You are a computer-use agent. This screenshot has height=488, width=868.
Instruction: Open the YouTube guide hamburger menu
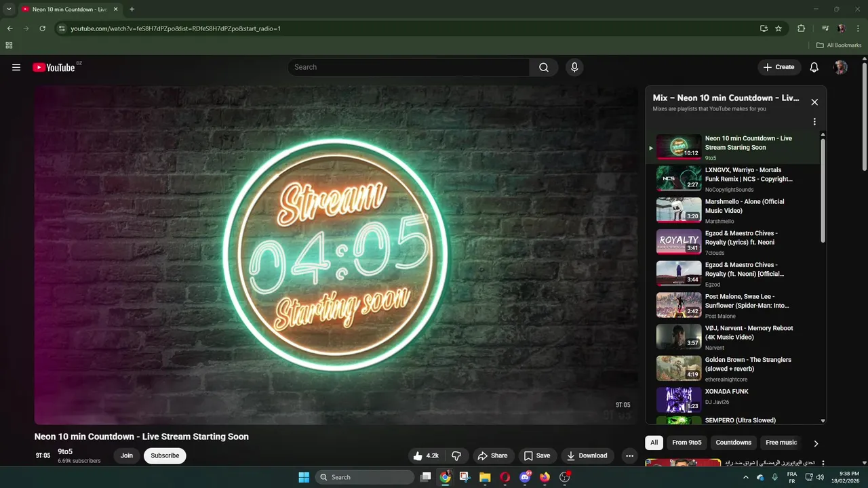point(16,67)
